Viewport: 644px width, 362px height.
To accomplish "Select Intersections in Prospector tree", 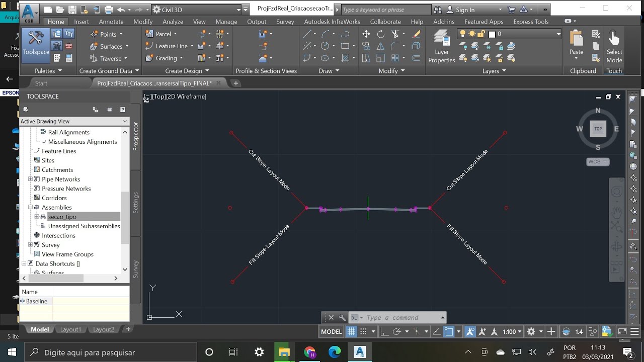I will [x=58, y=236].
